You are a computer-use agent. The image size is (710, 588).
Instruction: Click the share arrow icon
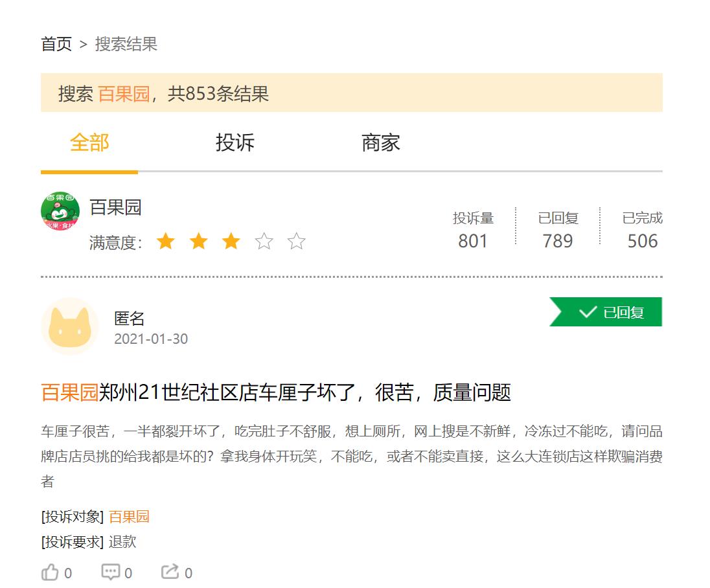point(170,572)
